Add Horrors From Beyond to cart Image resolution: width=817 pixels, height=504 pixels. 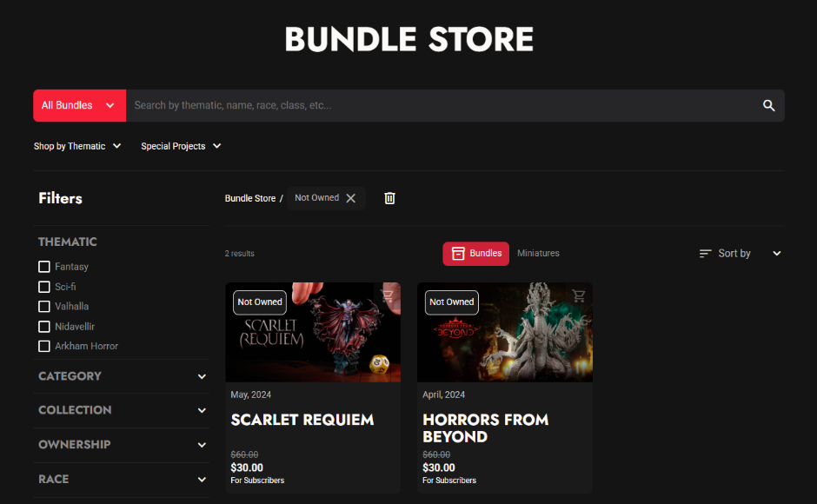pyautogui.click(x=578, y=295)
